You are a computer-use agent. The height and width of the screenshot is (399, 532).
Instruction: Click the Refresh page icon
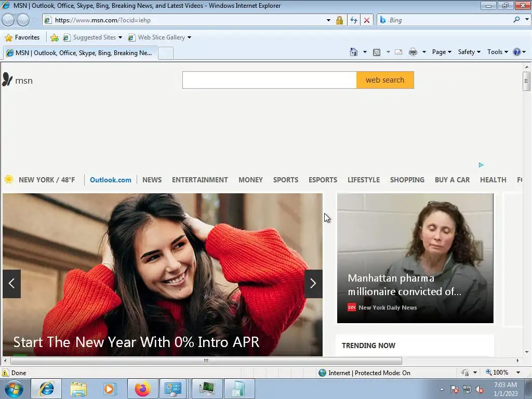click(353, 20)
